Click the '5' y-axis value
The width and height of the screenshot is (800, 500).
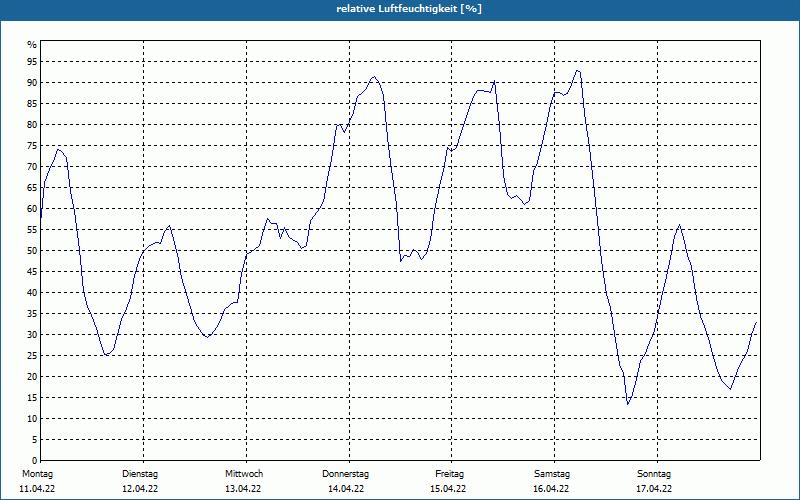tap(35, 440)
